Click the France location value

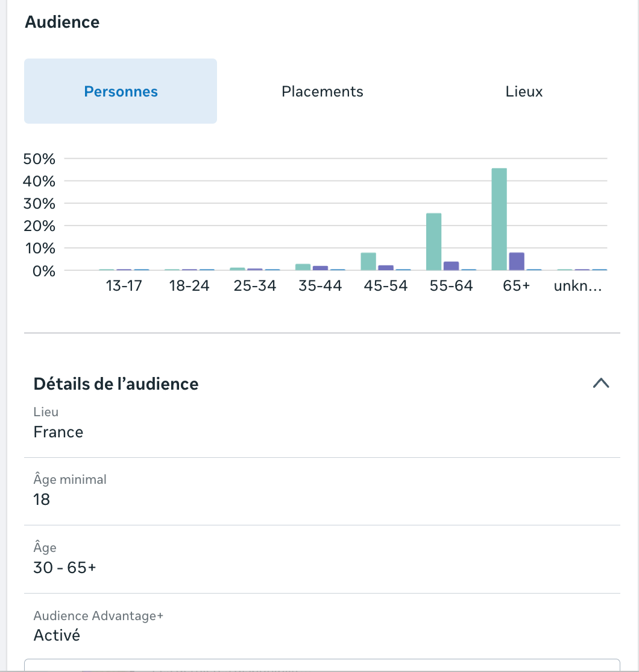tap(58, 432)
